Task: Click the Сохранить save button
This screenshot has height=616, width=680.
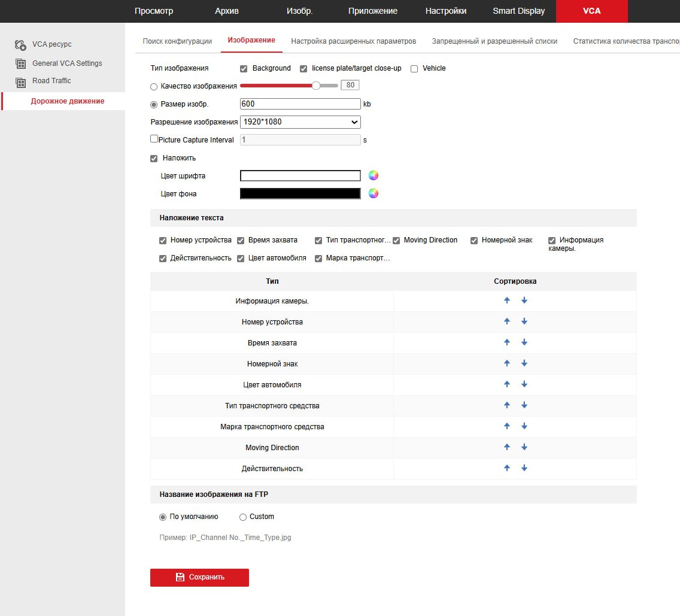Action: [x=199, y=578]
